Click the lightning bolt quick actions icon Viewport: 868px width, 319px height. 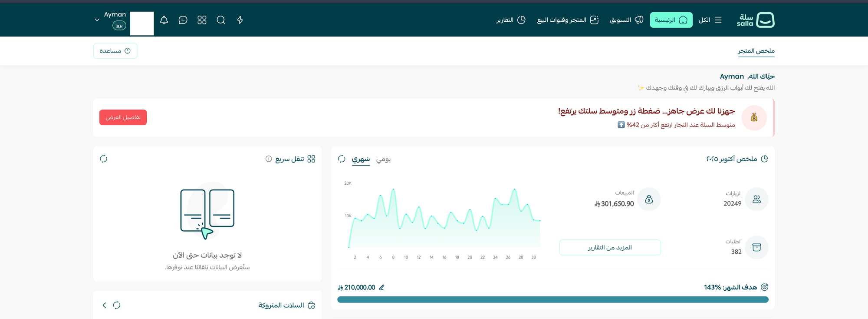(240, 20)
